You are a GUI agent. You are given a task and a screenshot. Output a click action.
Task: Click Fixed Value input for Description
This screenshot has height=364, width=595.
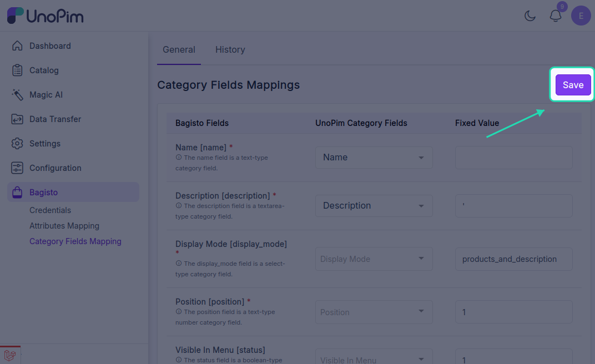click(x=514, y=206)
